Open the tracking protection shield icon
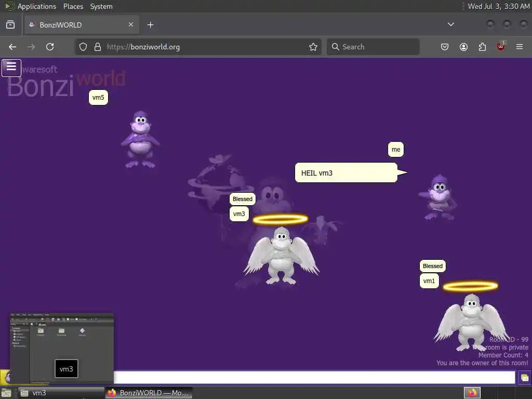The width and height of the screenshot is (532, 399). (83, 47)
